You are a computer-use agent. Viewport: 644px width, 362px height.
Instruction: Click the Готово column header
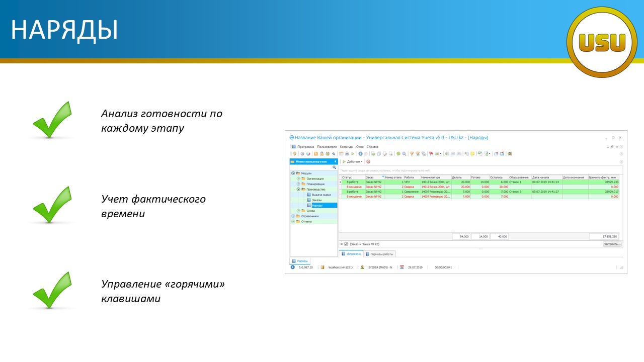480,177
